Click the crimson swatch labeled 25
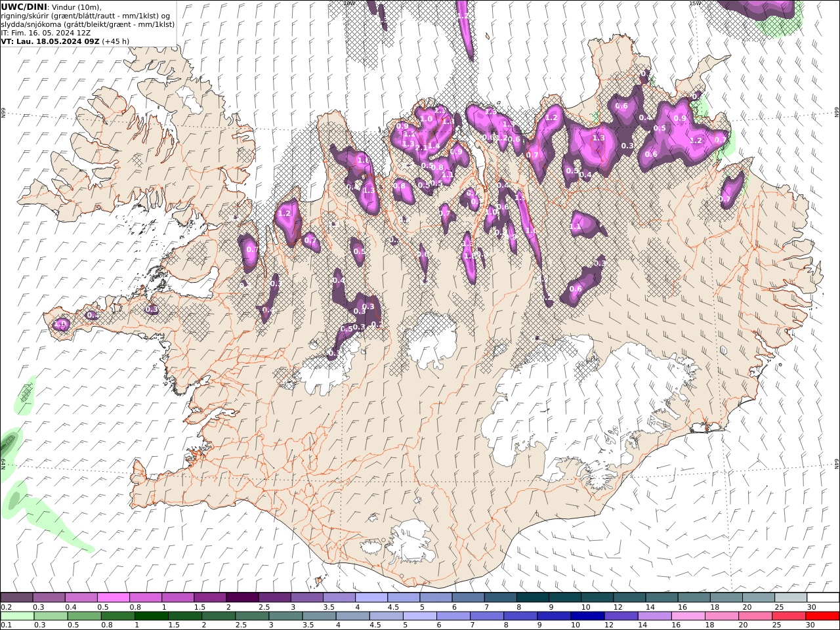Screen dimensions: 840x630 click(x=788, y=616)
